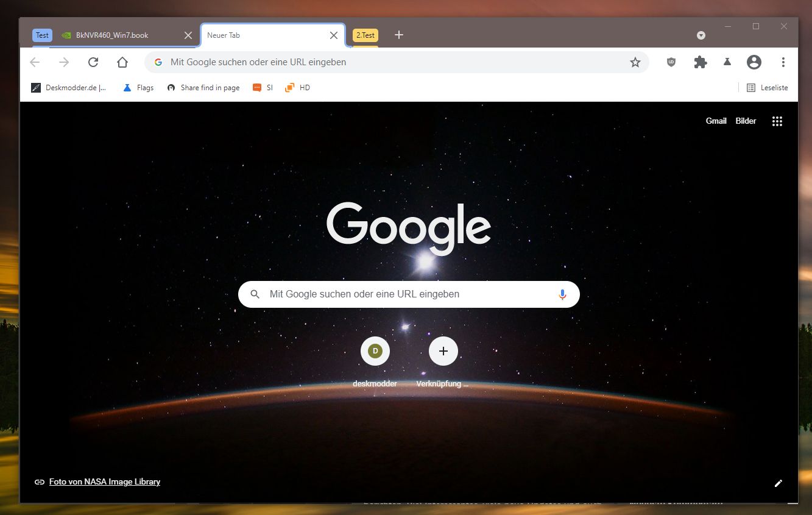The width and height of the screenshot is (812, 515).
Task: Open Chrome three-dot menu
Action: point(783,62)
